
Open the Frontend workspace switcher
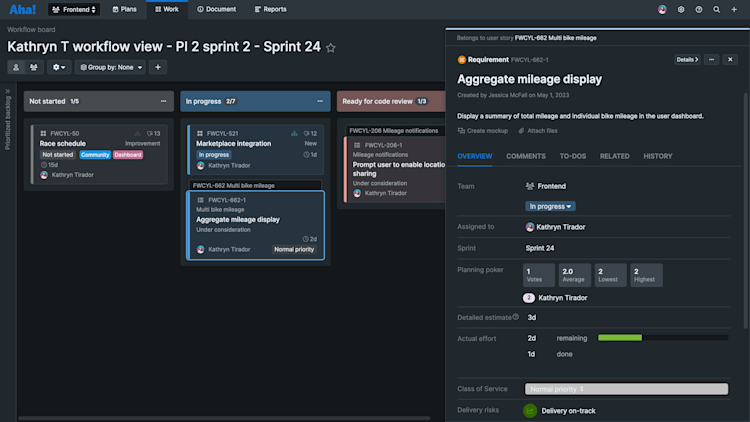pos(74,10)
